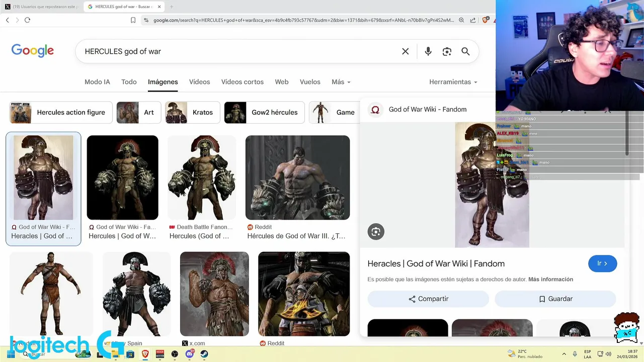Open Voicemeeter from the taskbar
The image size is (644, 362).
160,354
